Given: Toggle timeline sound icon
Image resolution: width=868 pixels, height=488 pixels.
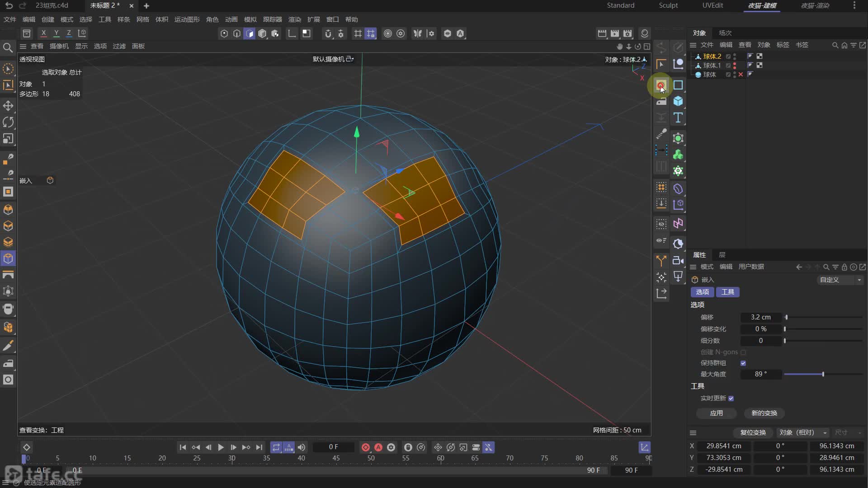Looking at the screenshot, I should [x=302, y=447].
